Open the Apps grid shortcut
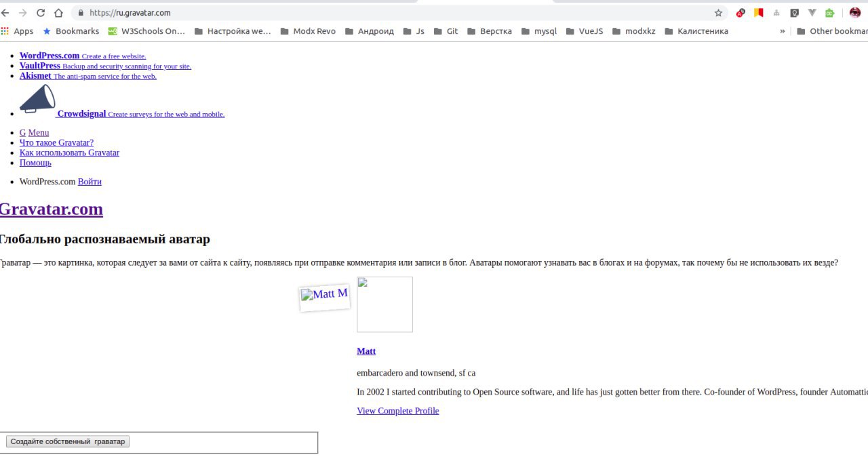This screenshot has width=868, height=459. click(x=17, y=31)
